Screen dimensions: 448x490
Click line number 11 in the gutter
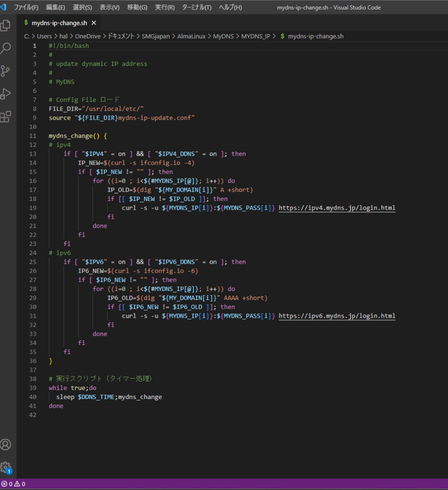point(33,136)
